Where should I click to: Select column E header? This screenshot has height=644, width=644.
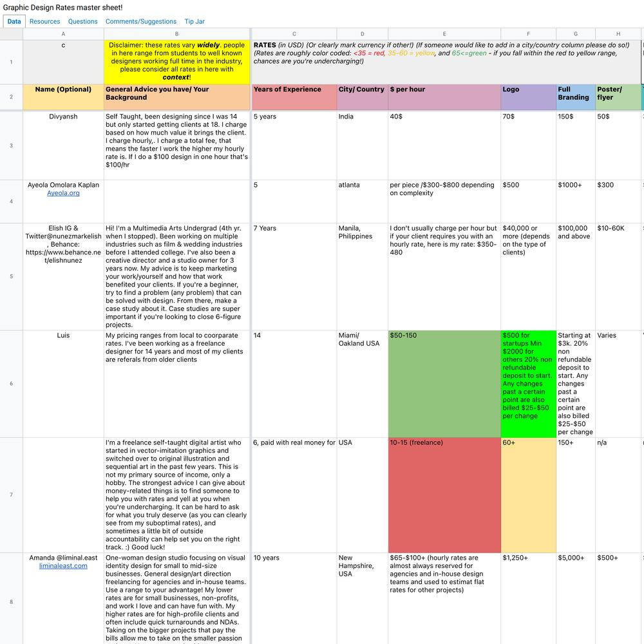coord(444,34)
